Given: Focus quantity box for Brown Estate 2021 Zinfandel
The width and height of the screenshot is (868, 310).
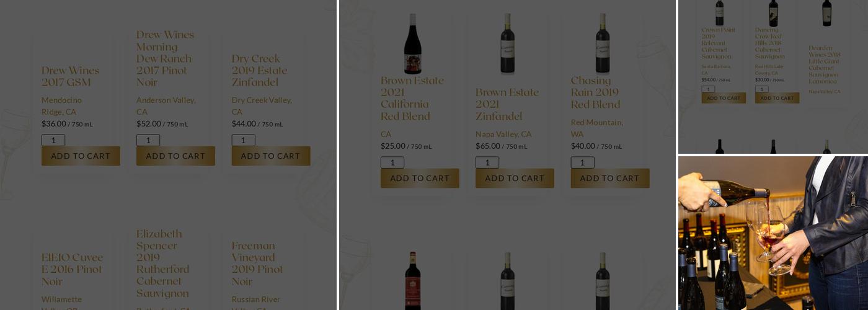Looking at the screenshot, I should coord(487,162).
